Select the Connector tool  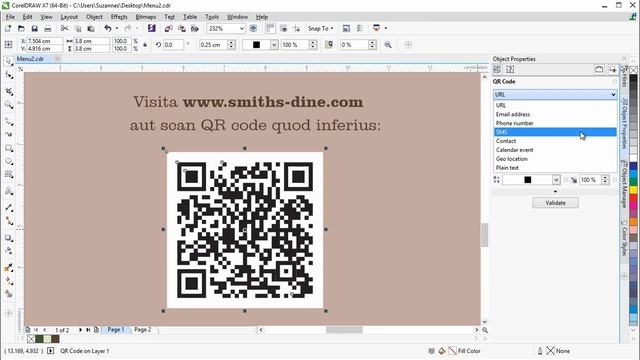(x=9, y=221)
